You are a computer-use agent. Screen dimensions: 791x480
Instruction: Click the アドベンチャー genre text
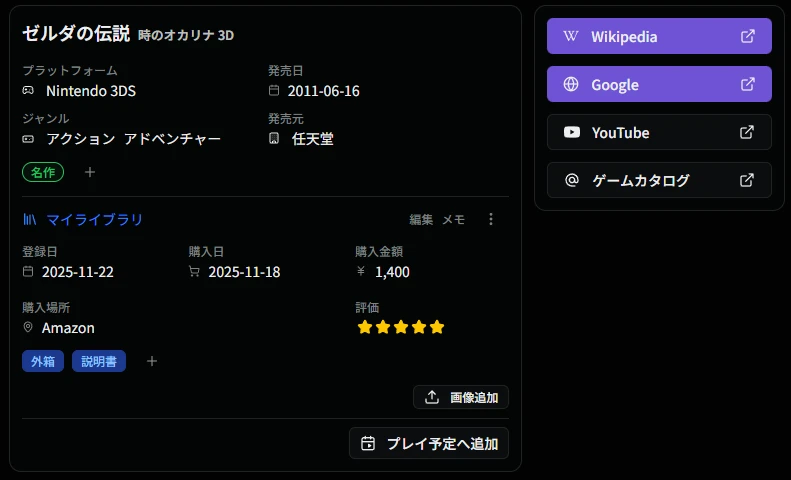click(173, 139)
